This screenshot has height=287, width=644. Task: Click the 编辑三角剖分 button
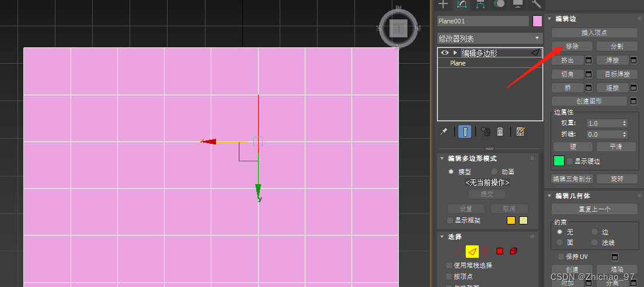click(572, 179)
